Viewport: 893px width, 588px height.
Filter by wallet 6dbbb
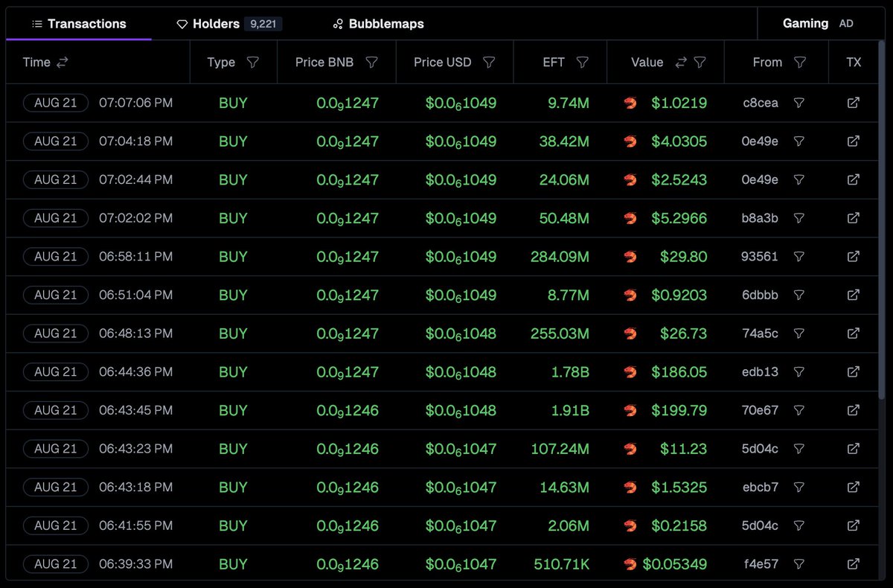pos(798,295)
